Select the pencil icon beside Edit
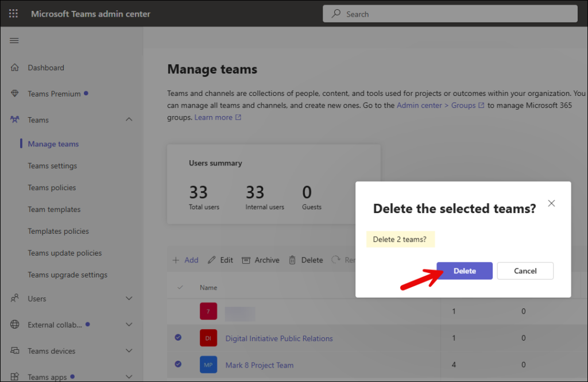Image resolution: width=588 pixels, height=382 pixels. coord(211,260)
